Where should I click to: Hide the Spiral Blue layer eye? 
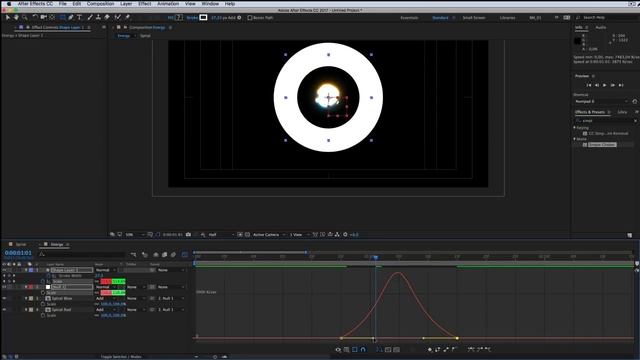pos(4,298)
